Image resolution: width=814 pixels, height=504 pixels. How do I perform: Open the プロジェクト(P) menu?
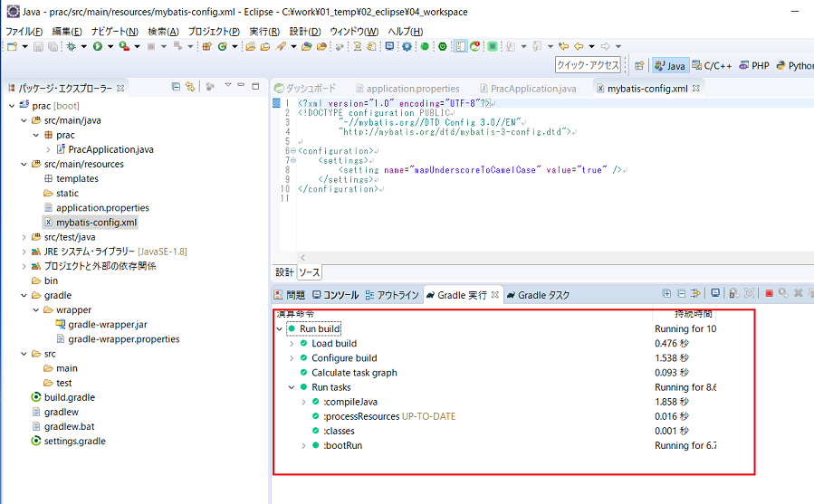click(214, 31)
